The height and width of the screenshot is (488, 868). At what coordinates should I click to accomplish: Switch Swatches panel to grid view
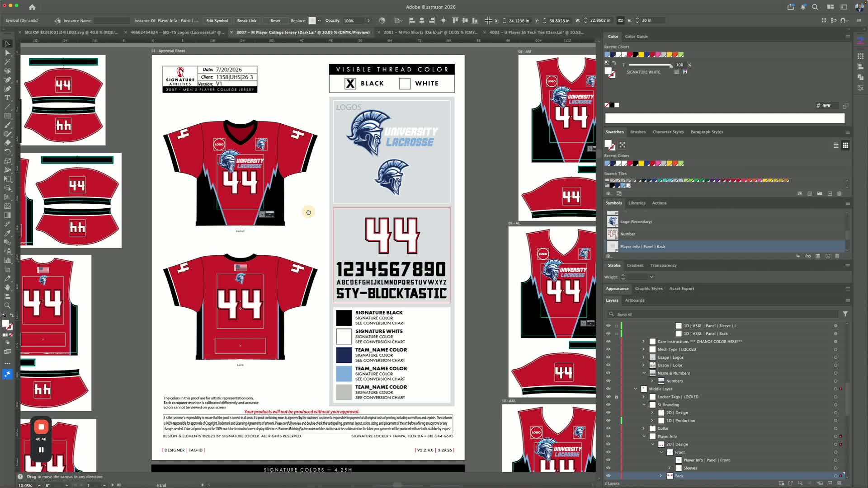[x=845, y=145]
